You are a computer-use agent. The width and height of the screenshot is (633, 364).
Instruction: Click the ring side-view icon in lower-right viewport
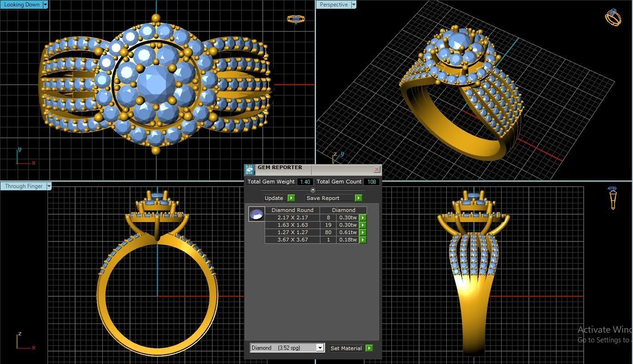(x=612, y=198)
